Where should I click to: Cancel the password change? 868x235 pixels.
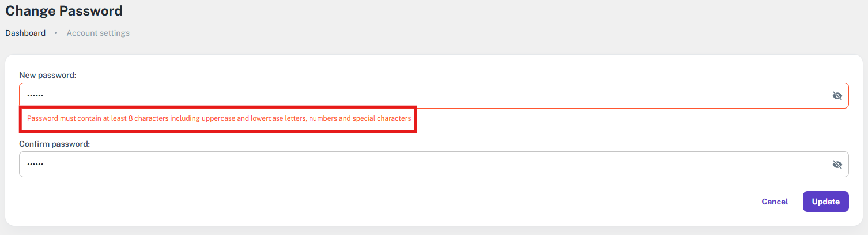point(775,202)
